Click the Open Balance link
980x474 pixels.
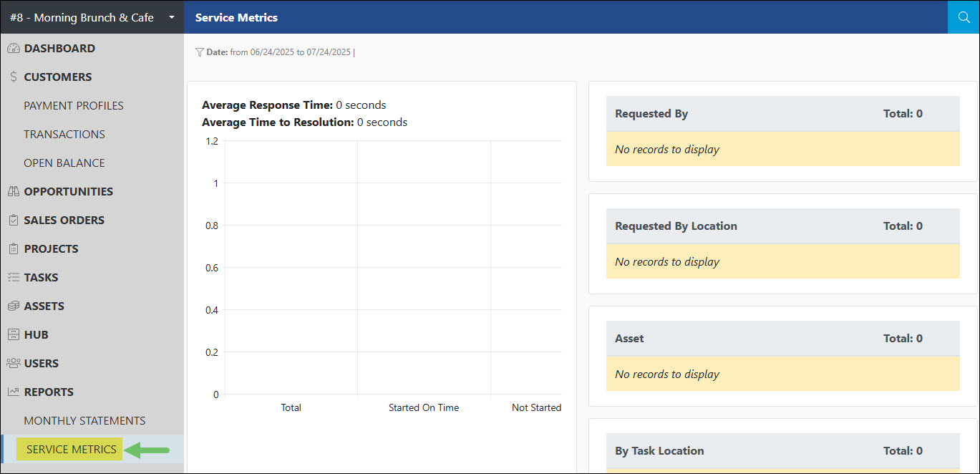coord(65,163)
